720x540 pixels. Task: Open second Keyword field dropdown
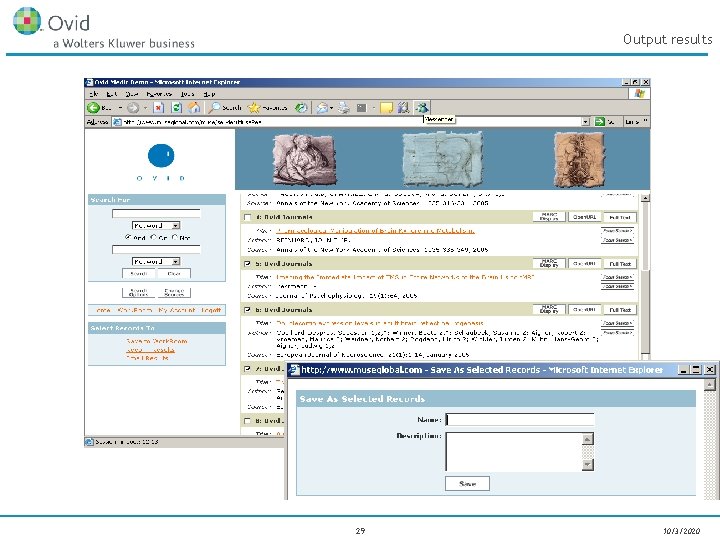pyautogui.click(x=175, y=261)
